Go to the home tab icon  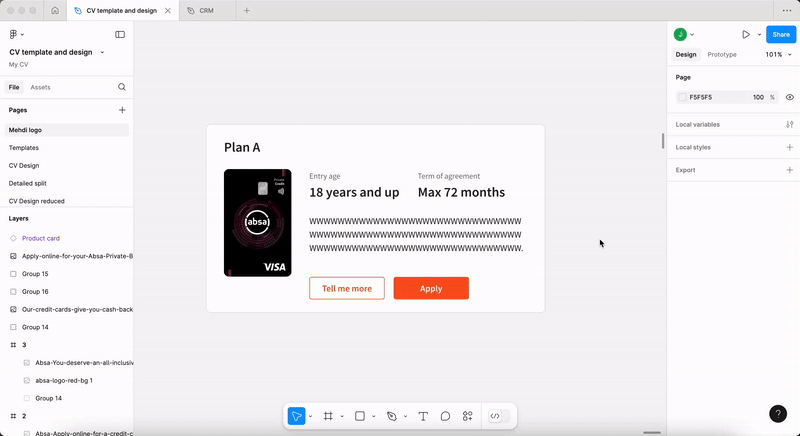[55, 10]
